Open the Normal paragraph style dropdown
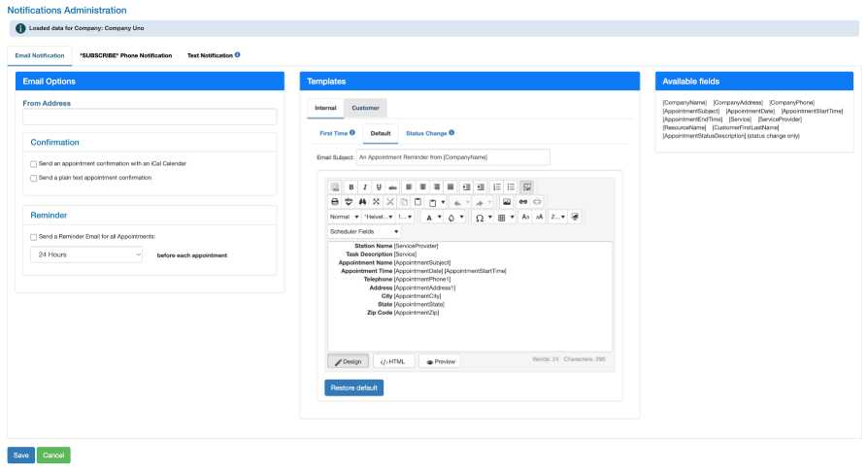This screenshot has width=868, height=473. (x=344, y=218)
